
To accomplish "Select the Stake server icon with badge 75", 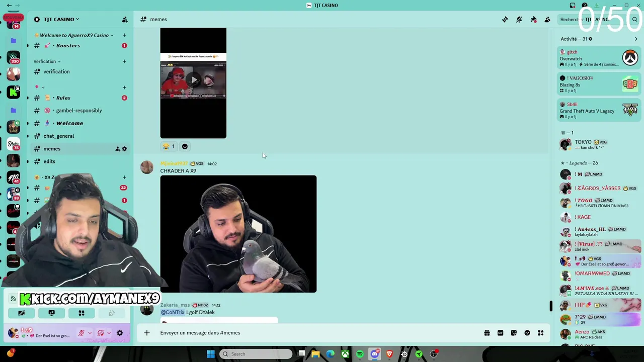I will tap(14, 144).
